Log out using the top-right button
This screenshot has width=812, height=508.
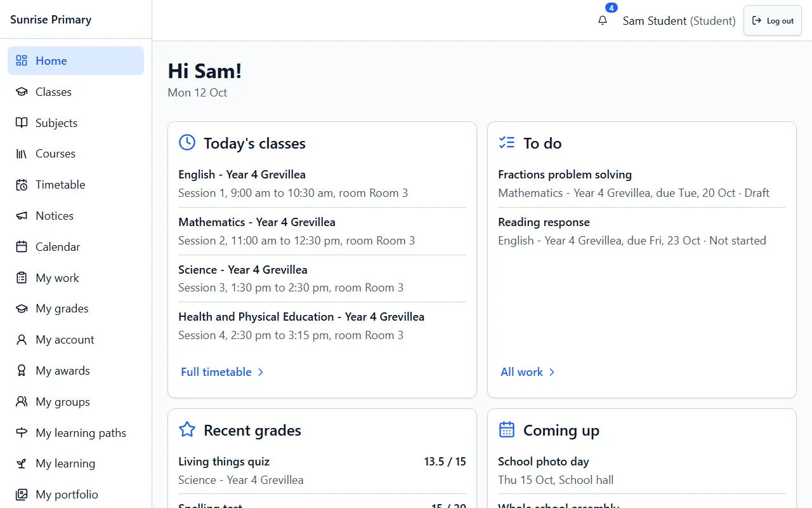(x=773, y=20)
